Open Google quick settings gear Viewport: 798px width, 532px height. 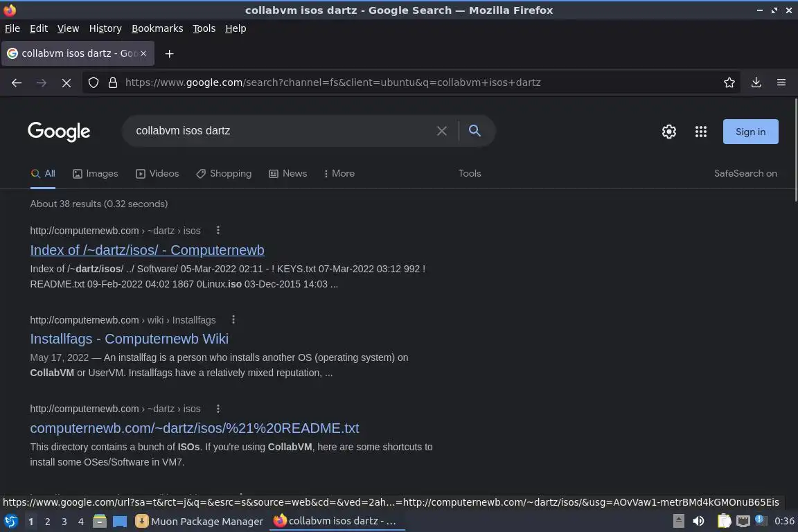[x=668, y=132]
